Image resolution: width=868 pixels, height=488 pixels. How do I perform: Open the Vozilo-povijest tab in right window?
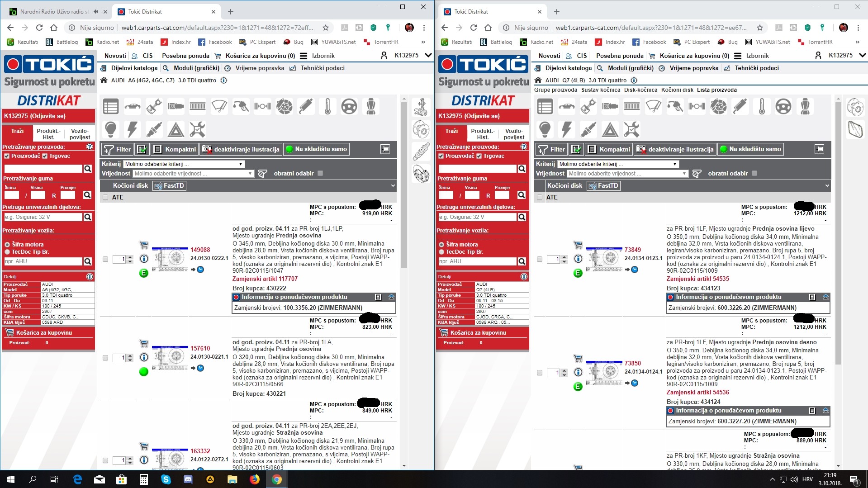point(514,134)
